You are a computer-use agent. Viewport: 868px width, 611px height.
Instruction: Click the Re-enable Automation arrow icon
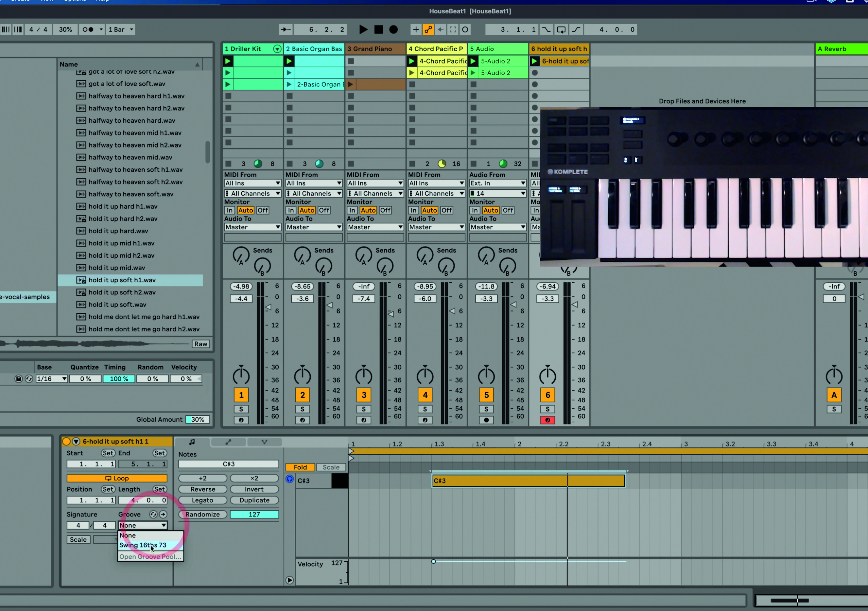pos(441,29)
